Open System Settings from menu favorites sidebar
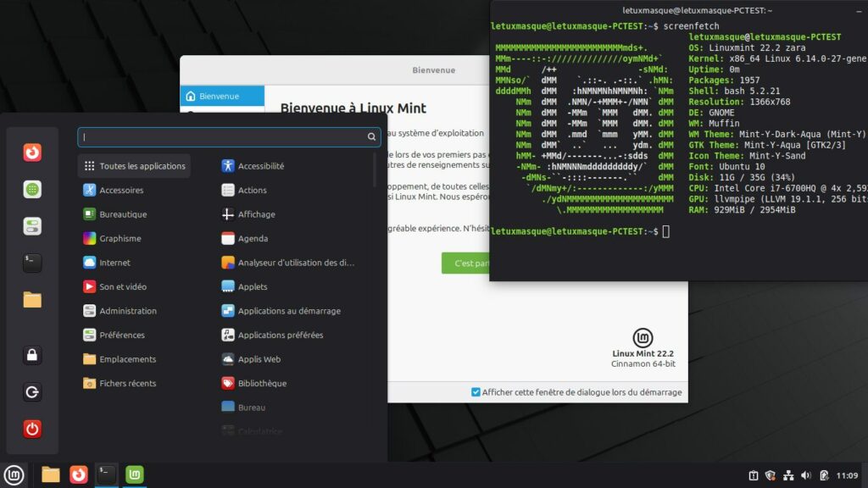This screenshot has width=868, height=488. (32, 226)
